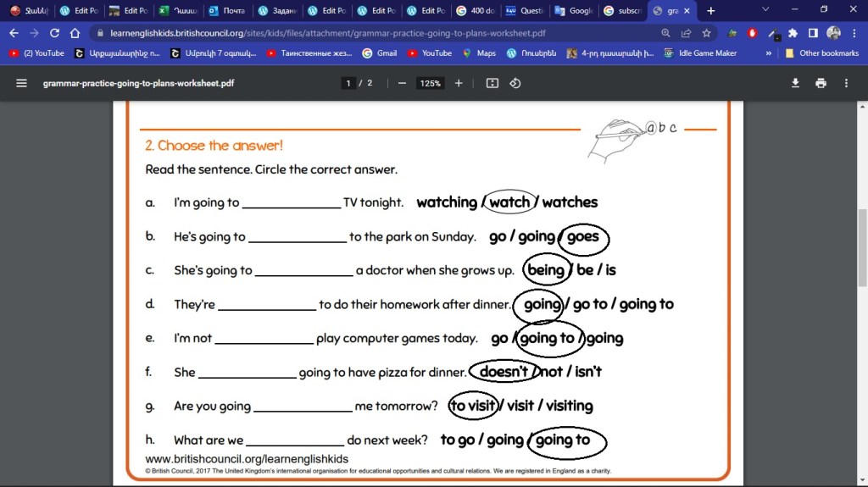Open the PDF sidebar menu (hamburger icon)
The image size is (868, 487).
[21, 83]
